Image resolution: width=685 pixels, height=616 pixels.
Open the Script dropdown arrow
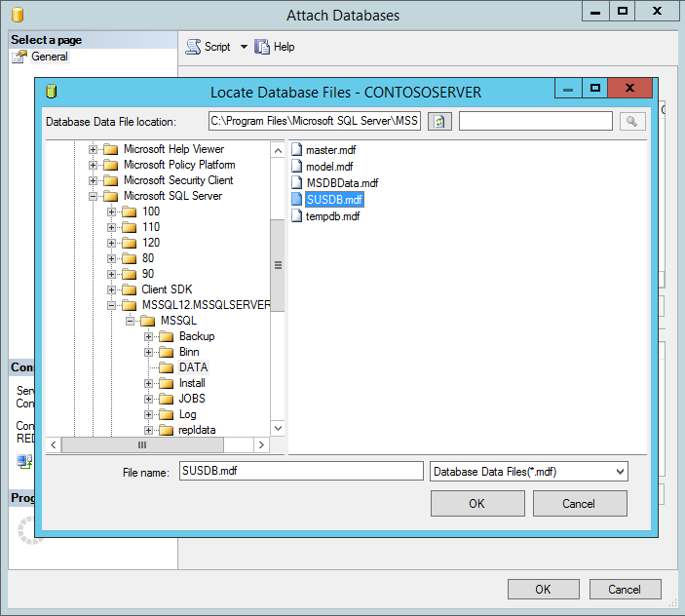click(244, 47)
